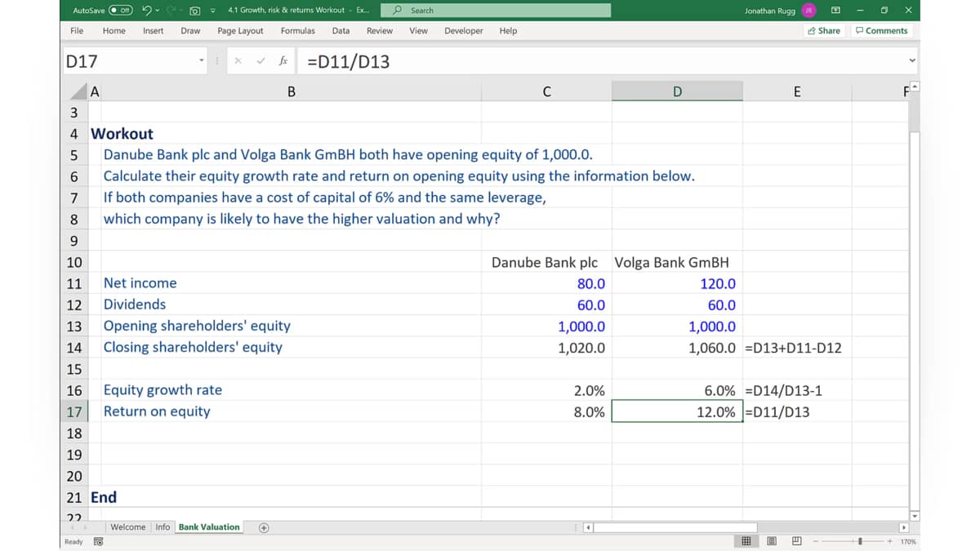
Task: Click the zoom slider handle
Action: (858, 541)
